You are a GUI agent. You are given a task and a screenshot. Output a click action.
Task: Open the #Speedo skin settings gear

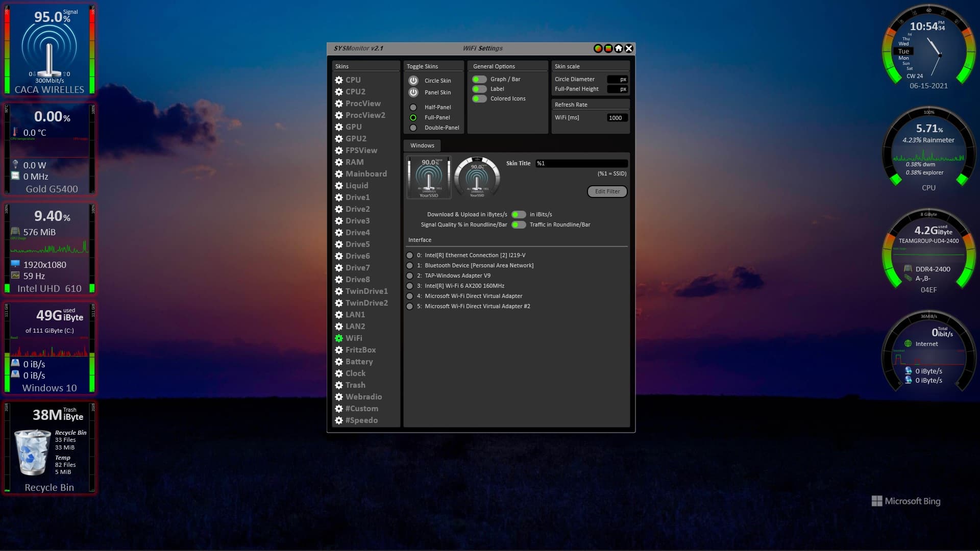[339, 420]
